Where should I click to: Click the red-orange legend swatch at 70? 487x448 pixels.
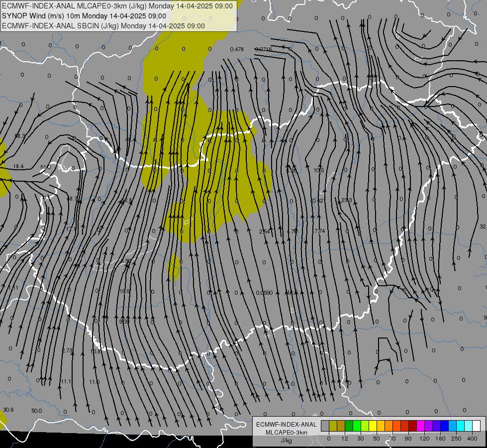pos(396,426)
